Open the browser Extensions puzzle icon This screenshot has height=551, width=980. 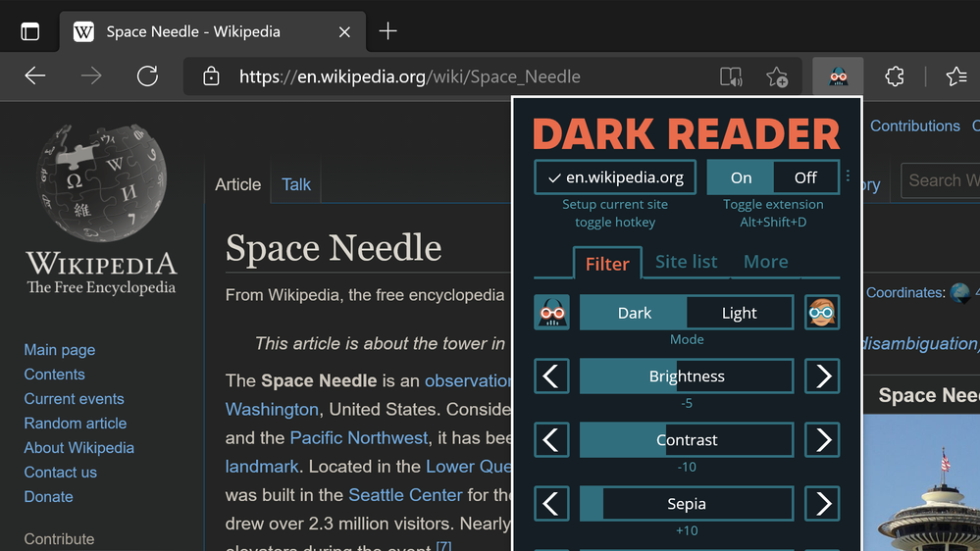point(895,76)
